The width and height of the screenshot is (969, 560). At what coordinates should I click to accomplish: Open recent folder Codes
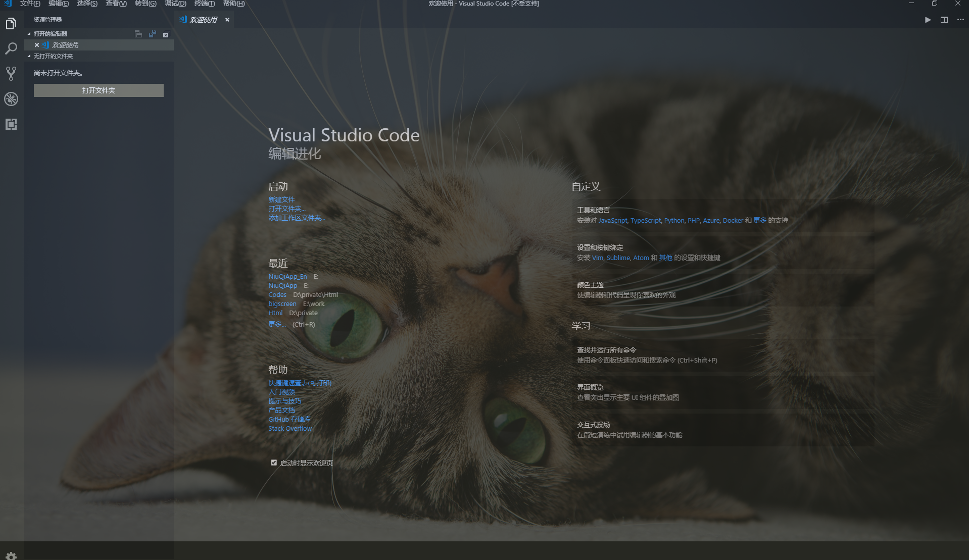coord(277,294)
